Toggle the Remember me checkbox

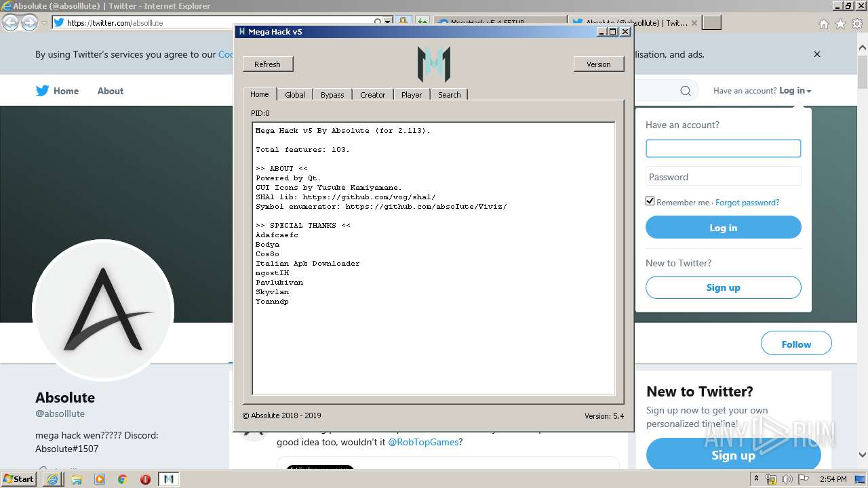pyautogui.click(x=650, y=201)
